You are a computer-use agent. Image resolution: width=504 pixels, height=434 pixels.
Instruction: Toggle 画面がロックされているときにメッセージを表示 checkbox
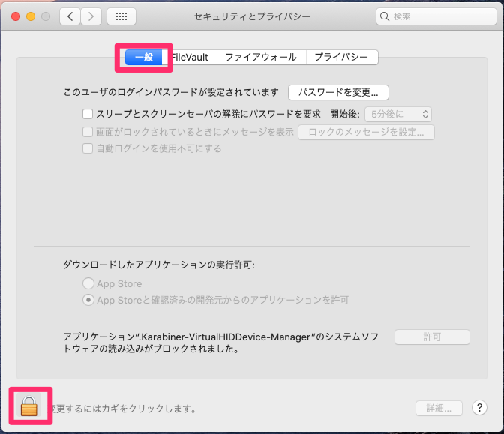click(x=88, y=132)
